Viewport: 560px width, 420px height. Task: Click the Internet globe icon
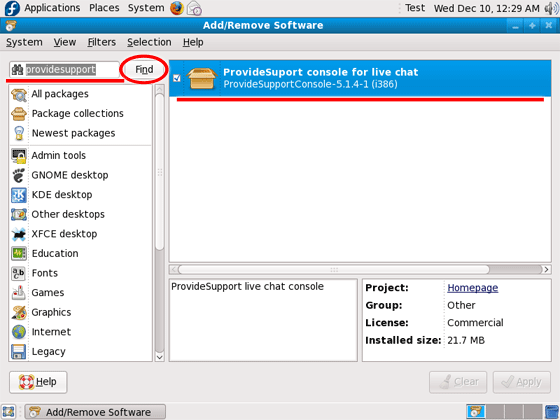point(19,332)
